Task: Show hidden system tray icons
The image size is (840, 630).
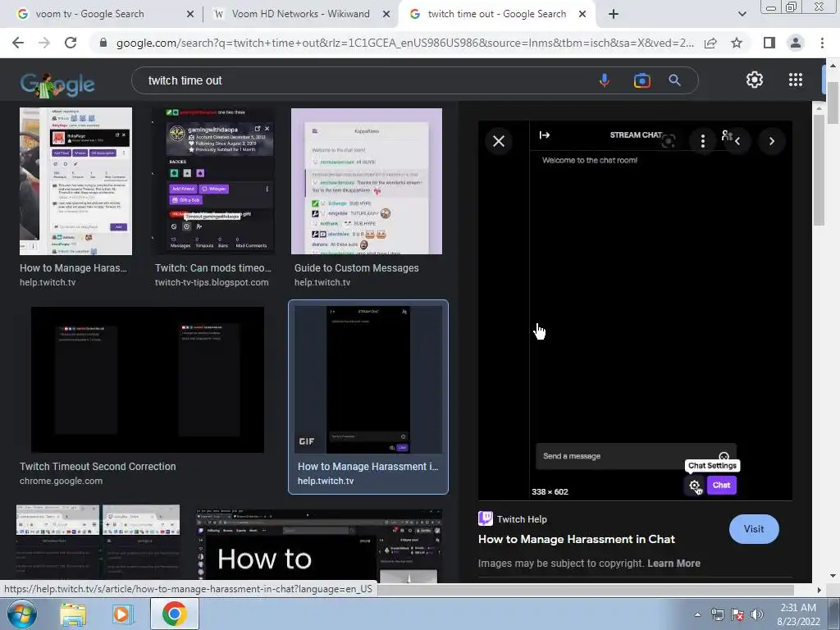Action: coord(697,614)
